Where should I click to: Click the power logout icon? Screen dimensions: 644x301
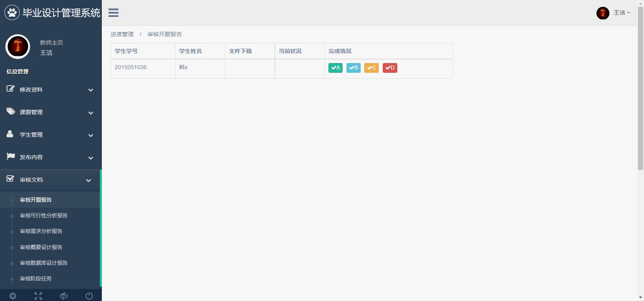point(89,296)
